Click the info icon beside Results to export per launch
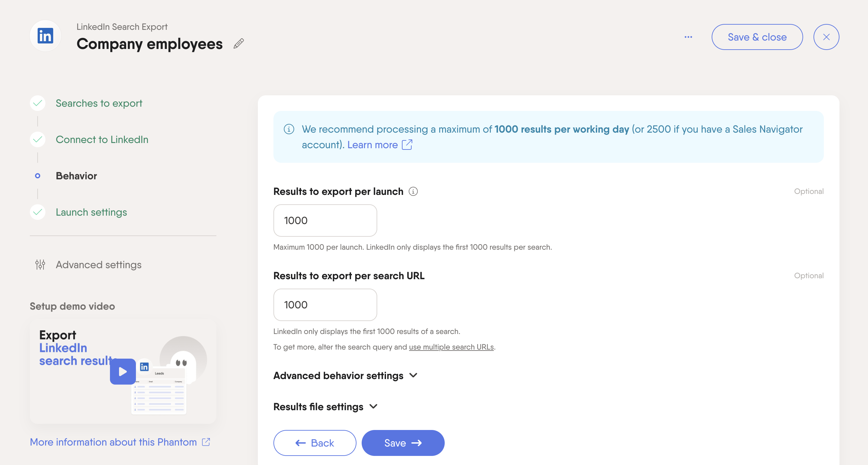 click(413, 191)
